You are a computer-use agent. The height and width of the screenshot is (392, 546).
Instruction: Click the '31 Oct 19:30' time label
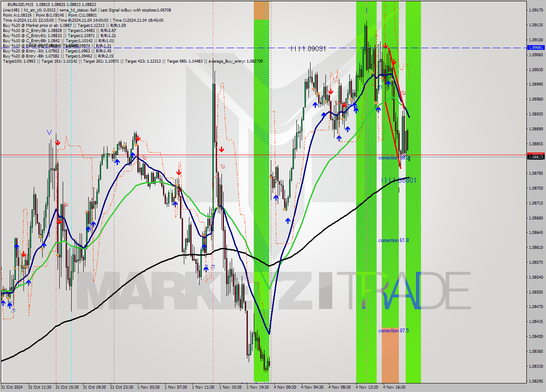[94, 387]
